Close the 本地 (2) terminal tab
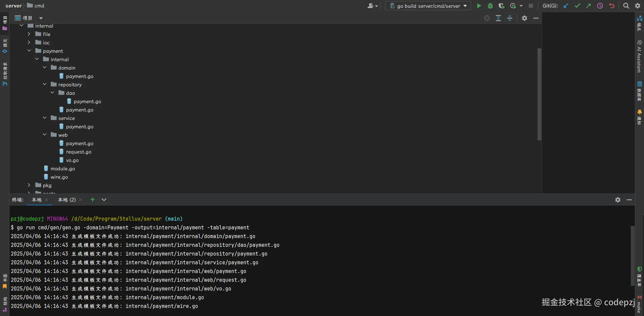Image resolution: width=644 pixels, height=316 pixels. point(81,200)
